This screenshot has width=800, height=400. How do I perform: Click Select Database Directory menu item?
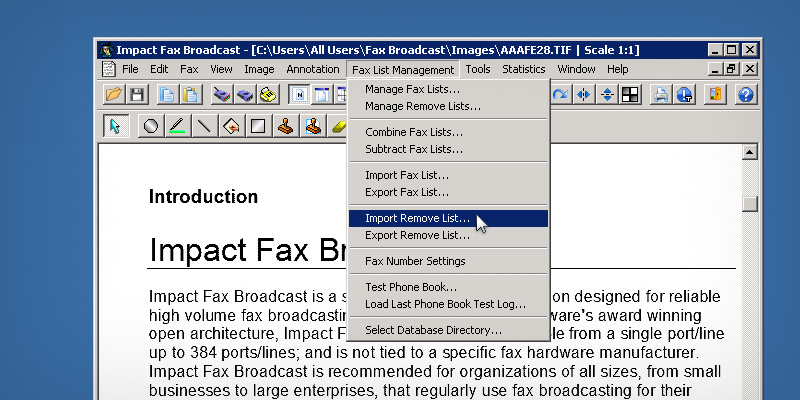(x=433, y=330)
